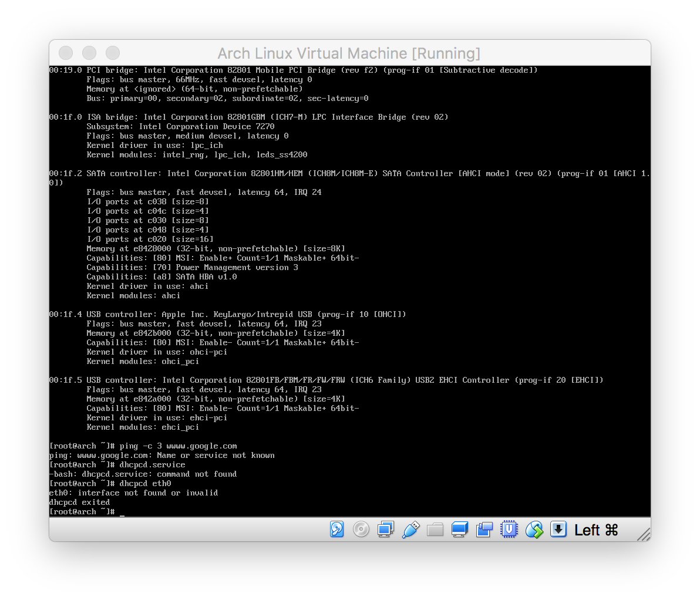Screen dimensions: 700x600
Task: Click the mouse integration indicator icon
Action: (534, 530)
